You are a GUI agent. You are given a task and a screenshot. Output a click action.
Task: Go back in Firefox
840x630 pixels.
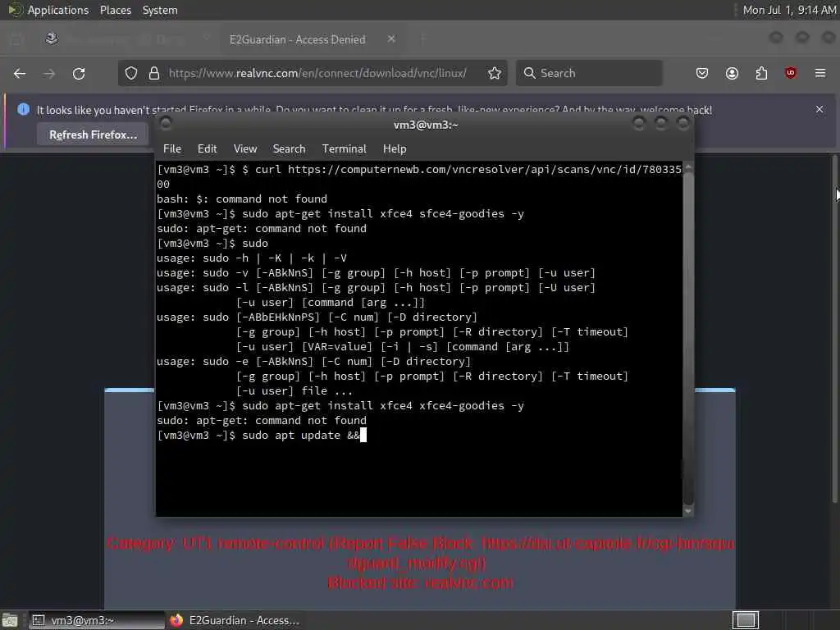20,73
